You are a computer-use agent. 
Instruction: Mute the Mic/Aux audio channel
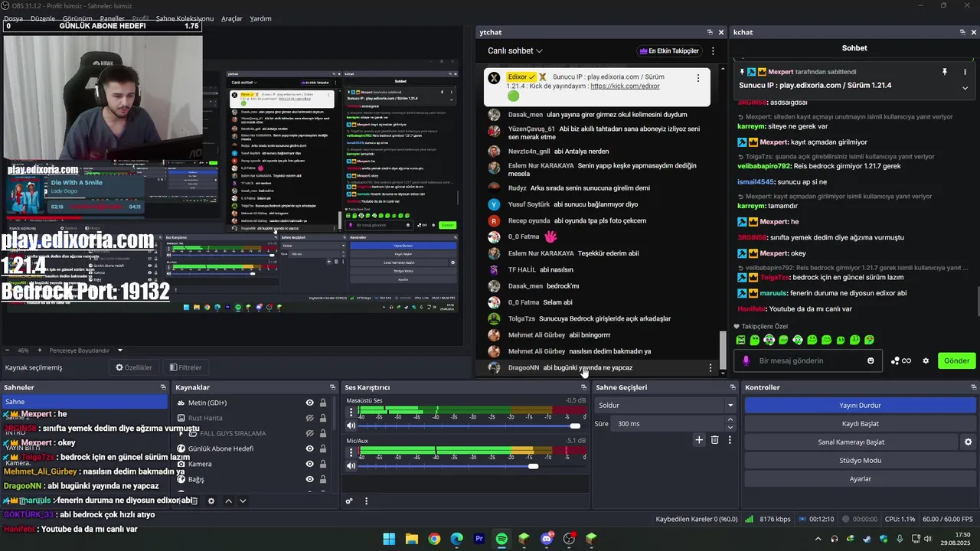pyautogui.click(x=351, y=466)
